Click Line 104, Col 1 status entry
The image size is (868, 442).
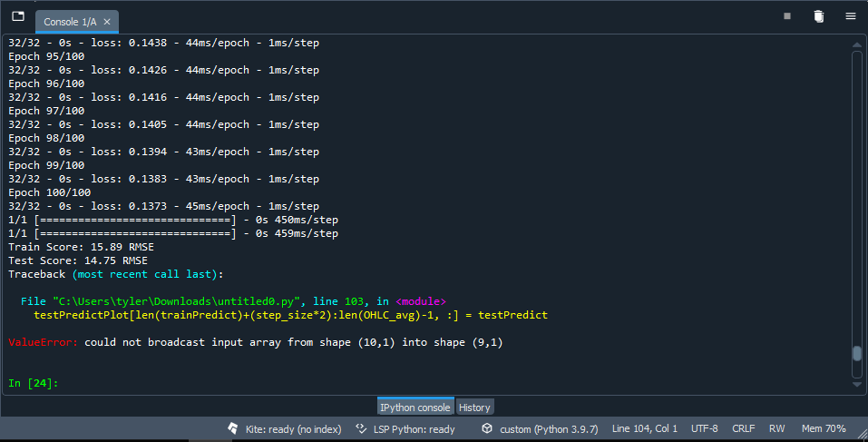coord(644,428)
